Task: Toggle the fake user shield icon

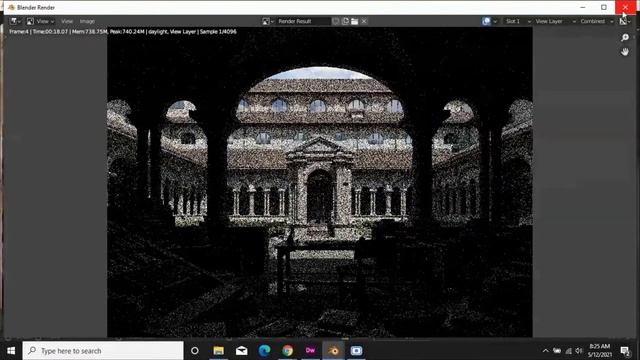Action: point(336,21)
